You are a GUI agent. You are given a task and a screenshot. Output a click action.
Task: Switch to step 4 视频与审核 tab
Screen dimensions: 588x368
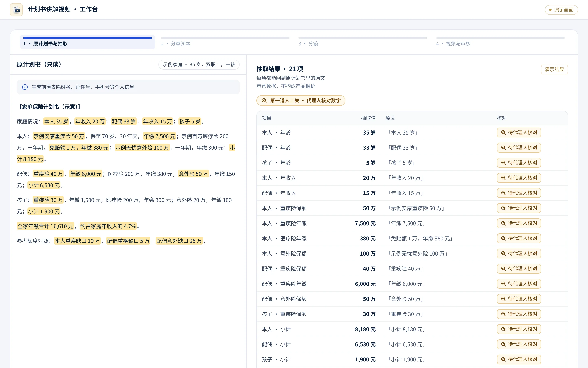click(x=500, y=42)
